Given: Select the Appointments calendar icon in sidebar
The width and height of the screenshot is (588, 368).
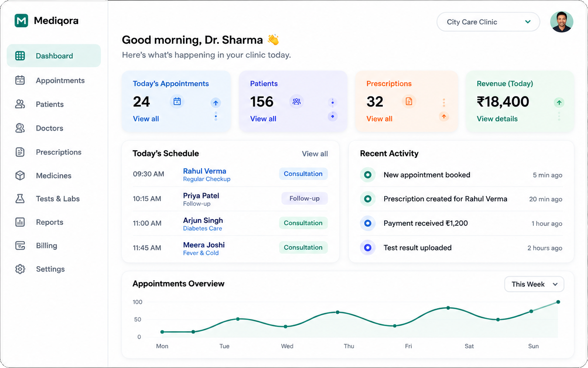Looking at the screenshot, I should coord(20,80).
